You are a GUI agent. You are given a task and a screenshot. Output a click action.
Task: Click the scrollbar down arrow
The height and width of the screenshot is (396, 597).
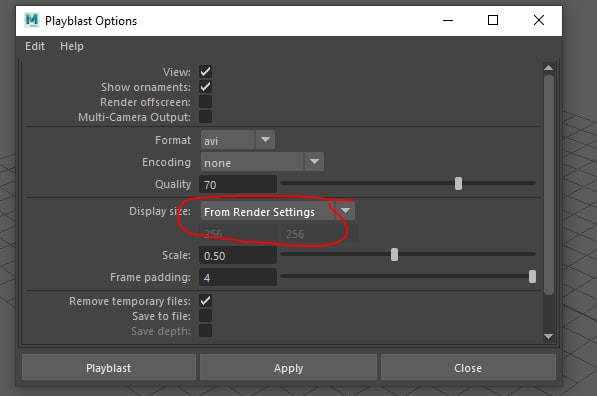click(549, 336)
